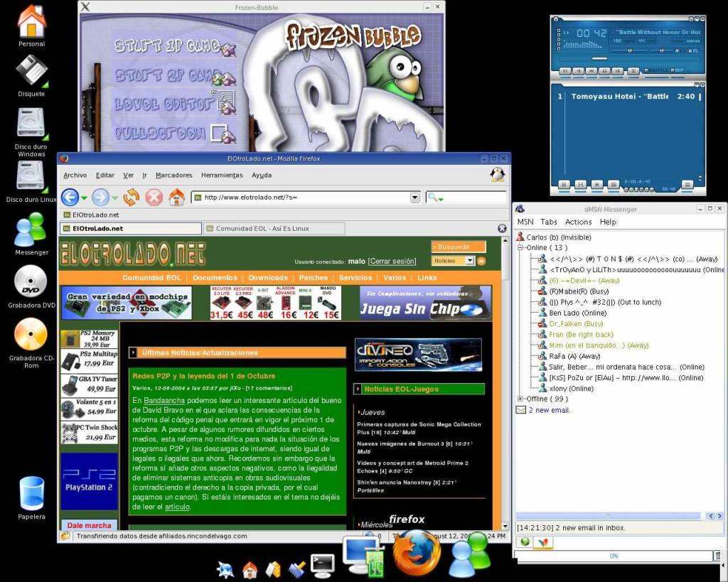Open Grabadora DVD desktop icon

click(31, 286)
